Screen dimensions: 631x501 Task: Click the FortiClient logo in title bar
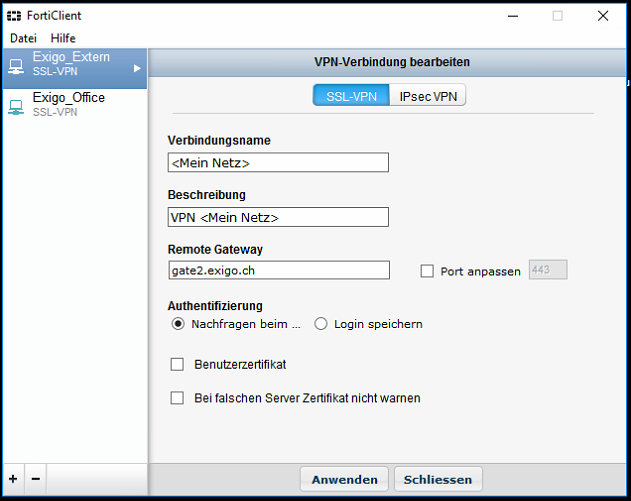[14, 16]
